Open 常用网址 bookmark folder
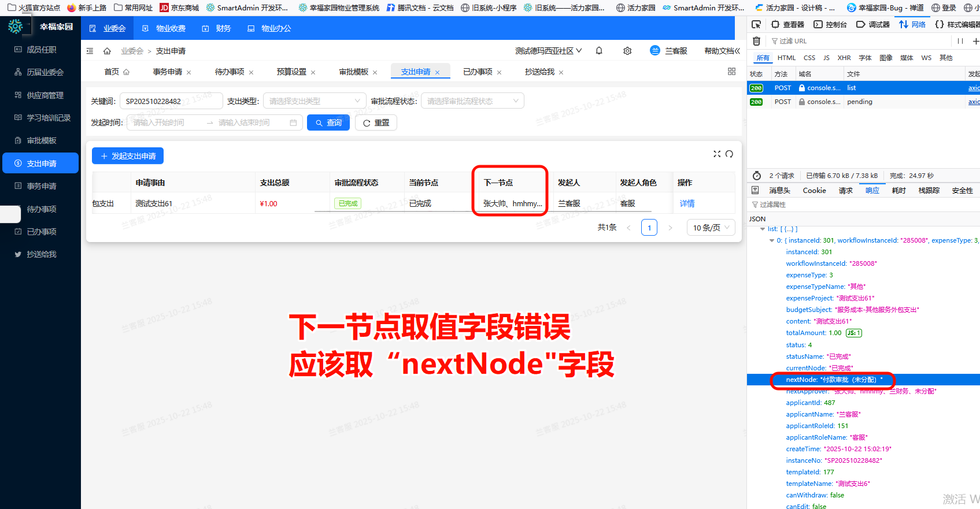Viewport: 980px width, 509px height. (x=133, y=8)
